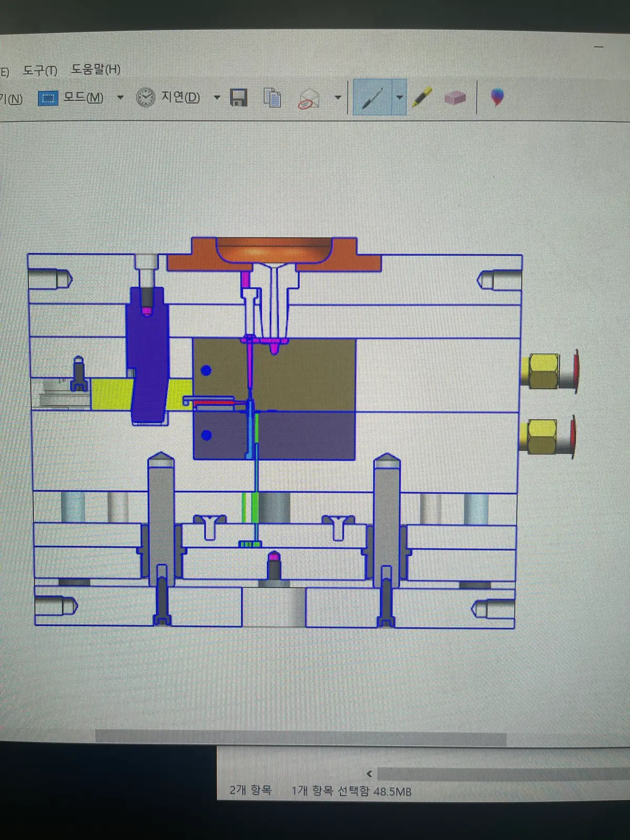Click the New snip (N) button
The height and width of the screenshot is (840, 630).
point(11,99)
